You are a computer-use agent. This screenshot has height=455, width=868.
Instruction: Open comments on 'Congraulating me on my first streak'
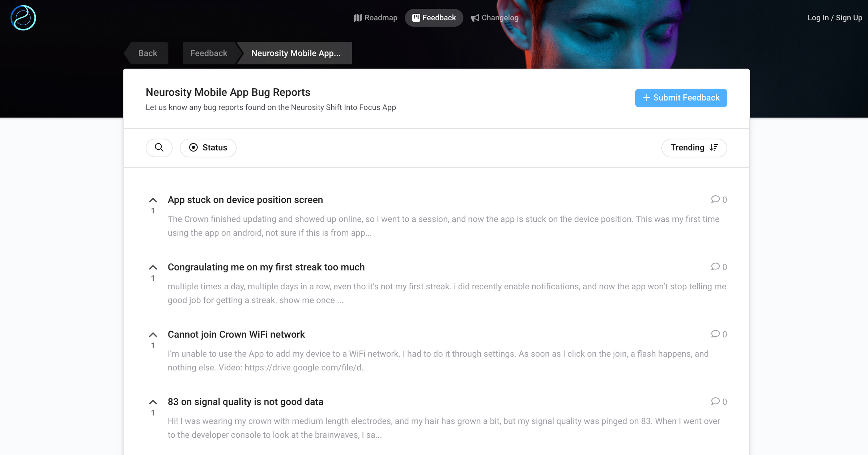coord(718,267)
